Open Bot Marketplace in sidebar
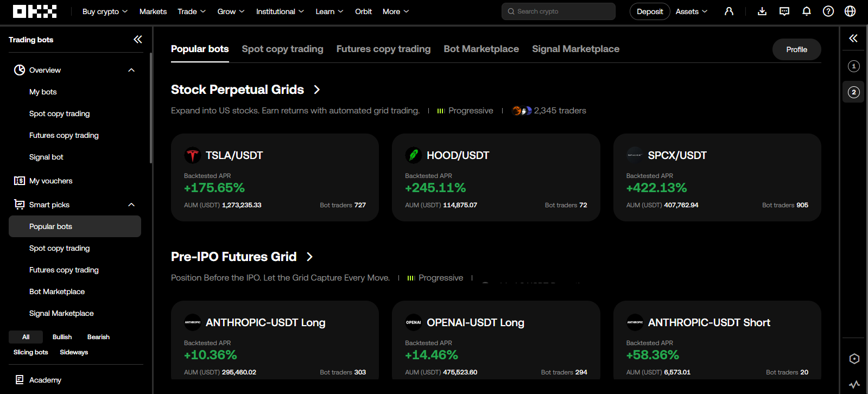This screenshot has height=394, width=868. click(57, 291)
